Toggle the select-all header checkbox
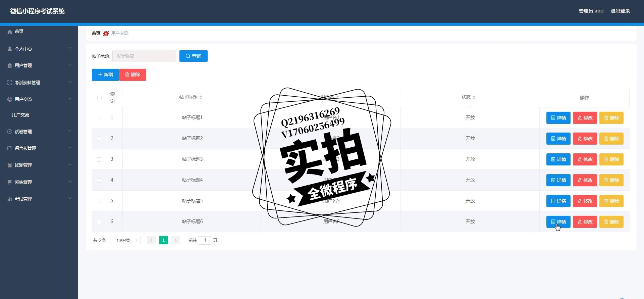Image resolution: width=644 pixels, height=299 pixels. 99,98
